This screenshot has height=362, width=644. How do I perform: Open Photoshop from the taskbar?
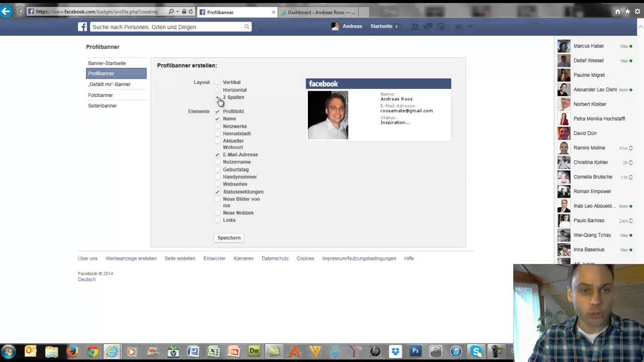click(416, 351)
